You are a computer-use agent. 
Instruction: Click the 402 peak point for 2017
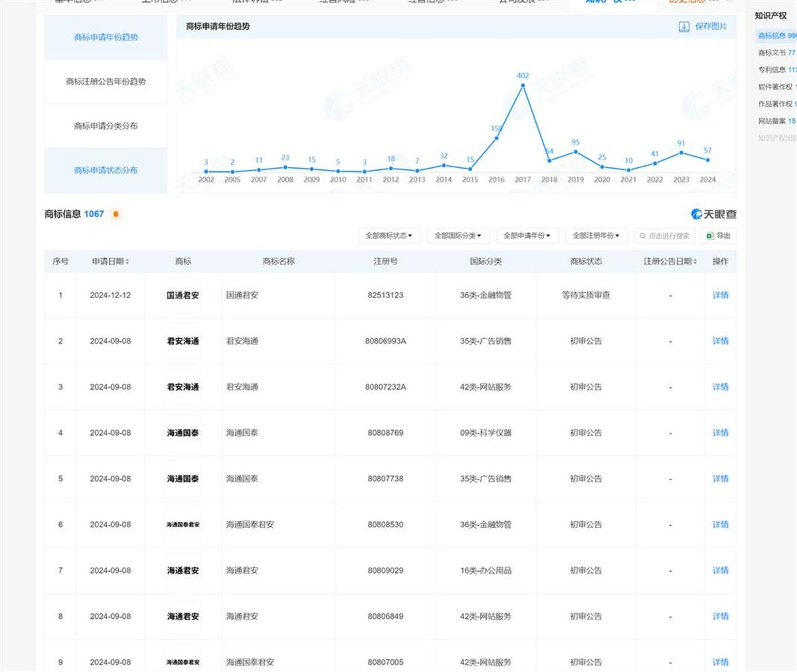click(x=523, y=85)
